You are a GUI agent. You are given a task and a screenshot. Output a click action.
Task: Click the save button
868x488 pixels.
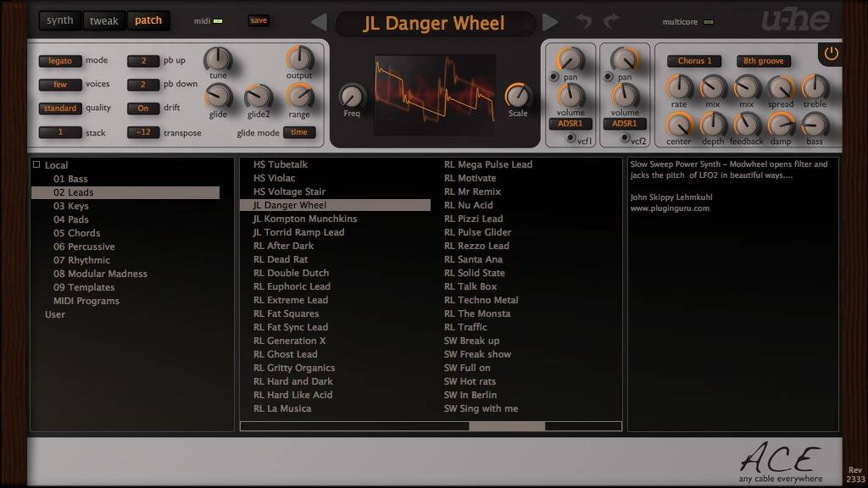(259, 20)
